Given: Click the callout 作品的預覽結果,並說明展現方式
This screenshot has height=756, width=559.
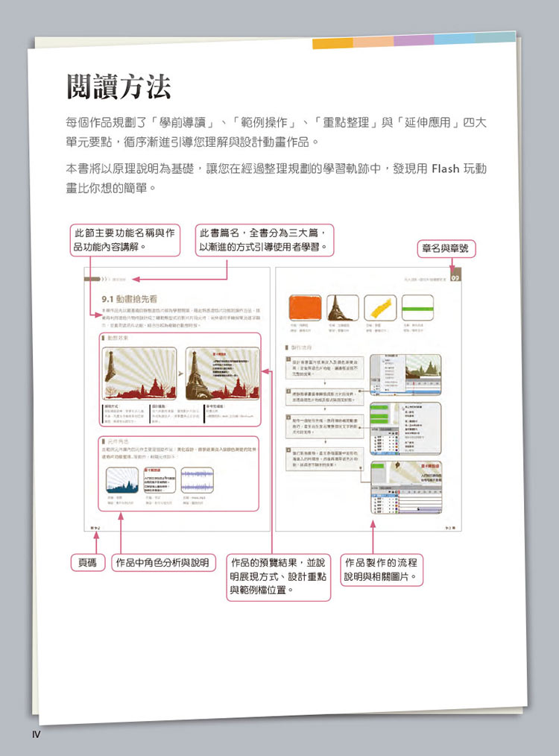Looking at the screenshot, I should click(x=279, y=576).
